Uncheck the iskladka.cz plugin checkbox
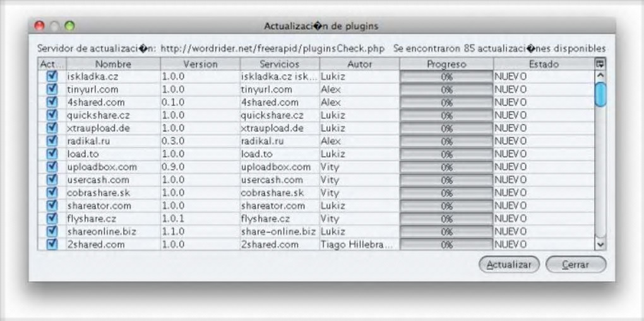 click(52, 76)
